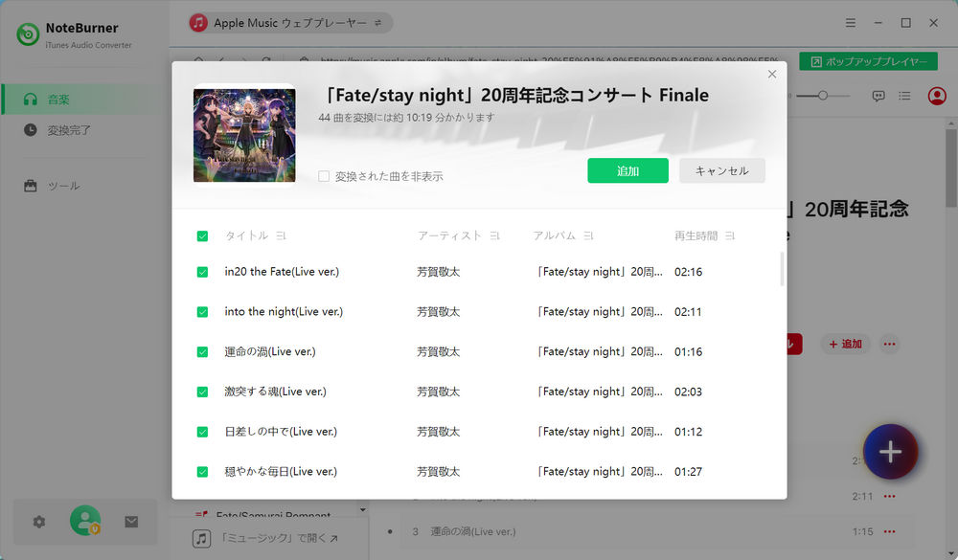Open the アーティスト column sort control
This screenshot has width=958, height=560.
[497, 235]
